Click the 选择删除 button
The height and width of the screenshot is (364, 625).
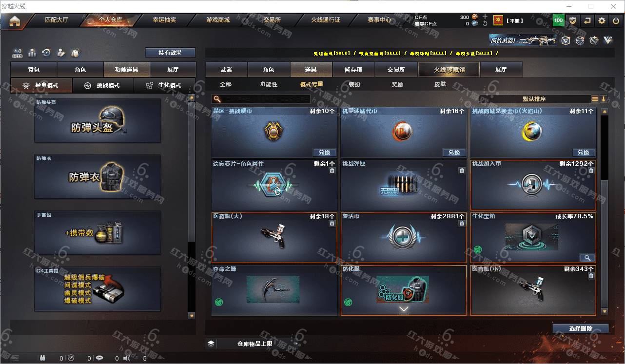tap(581, 328)
